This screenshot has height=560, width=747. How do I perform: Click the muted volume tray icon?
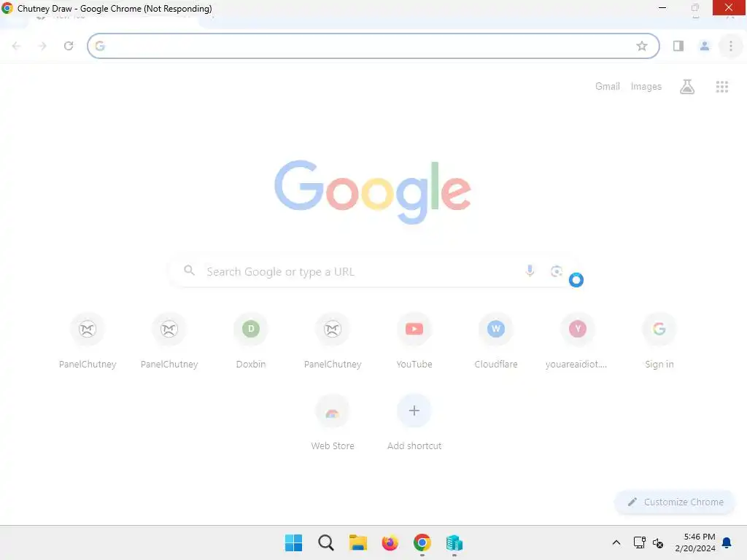tap(658, 542)
